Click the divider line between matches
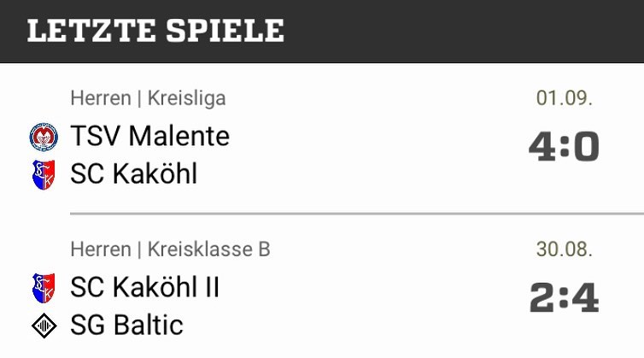644x358 pixels. coord(357,214)
